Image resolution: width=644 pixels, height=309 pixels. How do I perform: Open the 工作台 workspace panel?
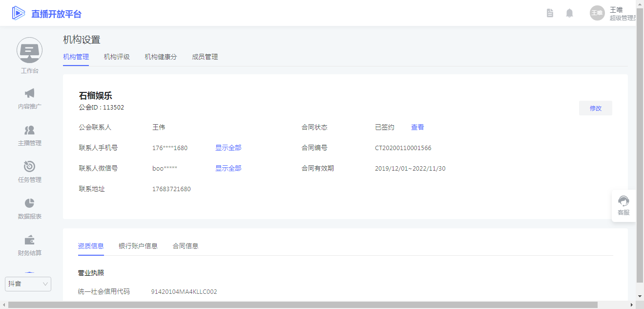(x=29, y=56)
